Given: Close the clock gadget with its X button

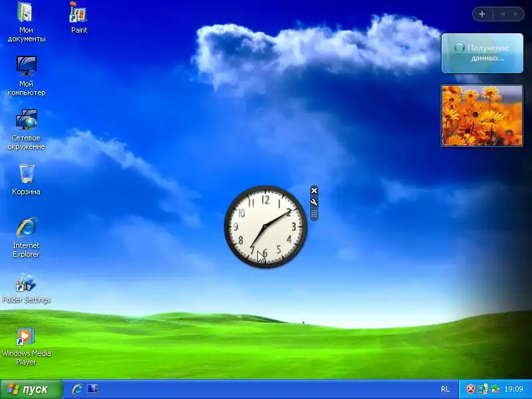Looking at the screenshot, I should [314, 191].
